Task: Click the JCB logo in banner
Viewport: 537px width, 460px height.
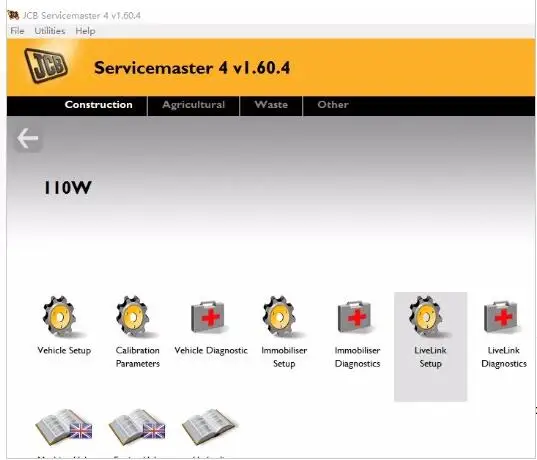Action: click(47, 65)
